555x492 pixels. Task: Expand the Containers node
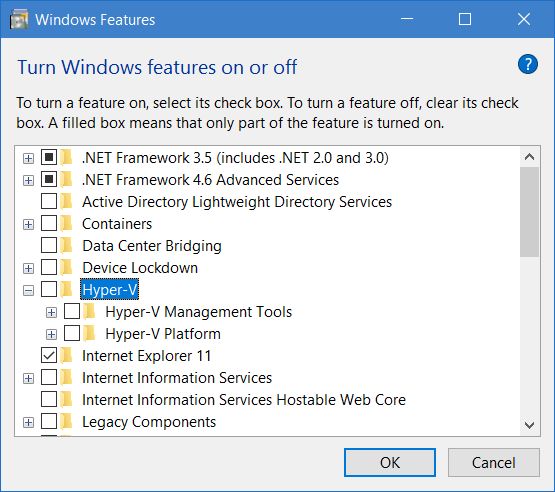pos(28,224)
